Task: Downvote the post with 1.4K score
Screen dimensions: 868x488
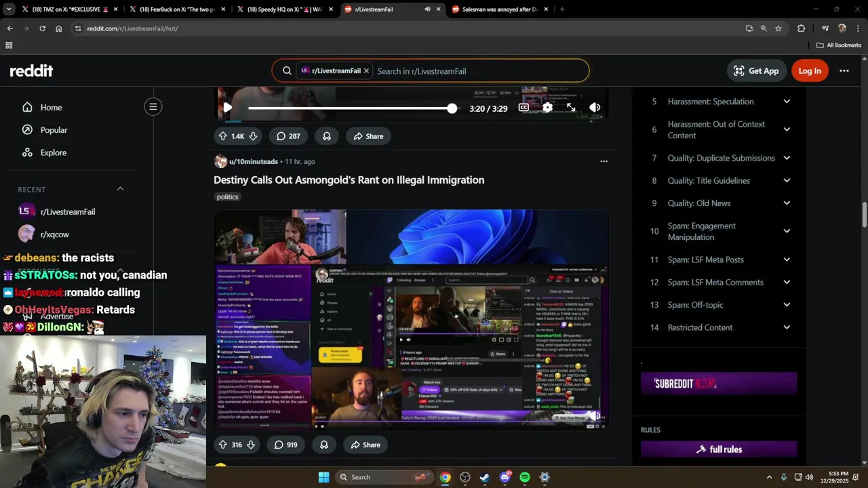Action: tap(253, 136)
